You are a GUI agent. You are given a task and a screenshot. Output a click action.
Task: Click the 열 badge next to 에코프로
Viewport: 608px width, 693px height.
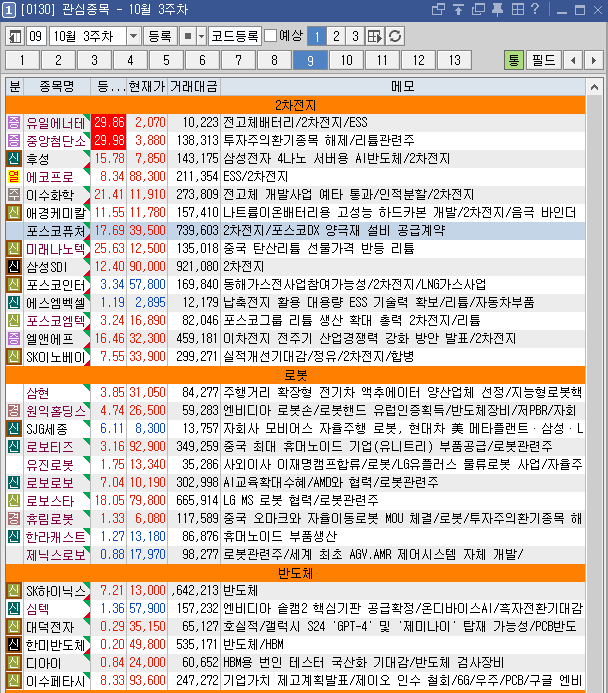[13, 176]
